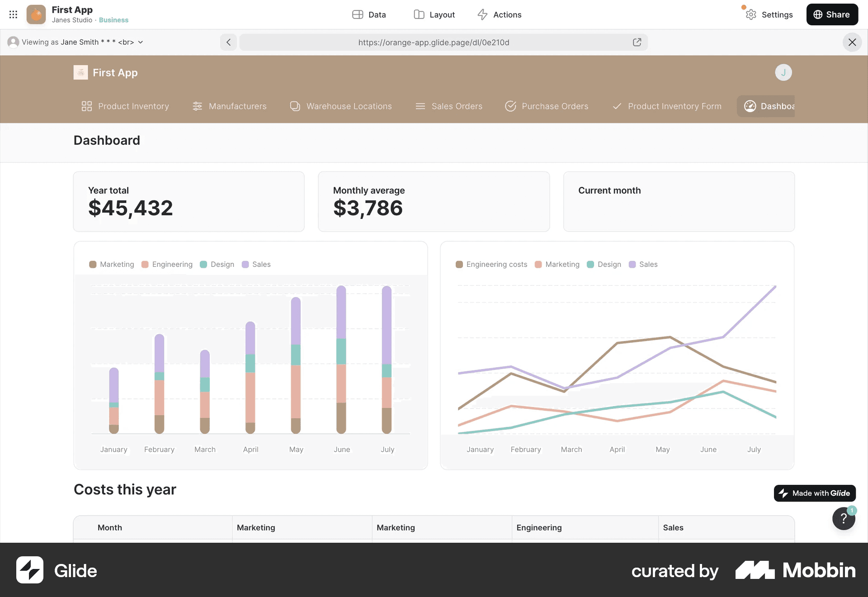Click the First App thumbnail logo in header

[x=80, y=72]
